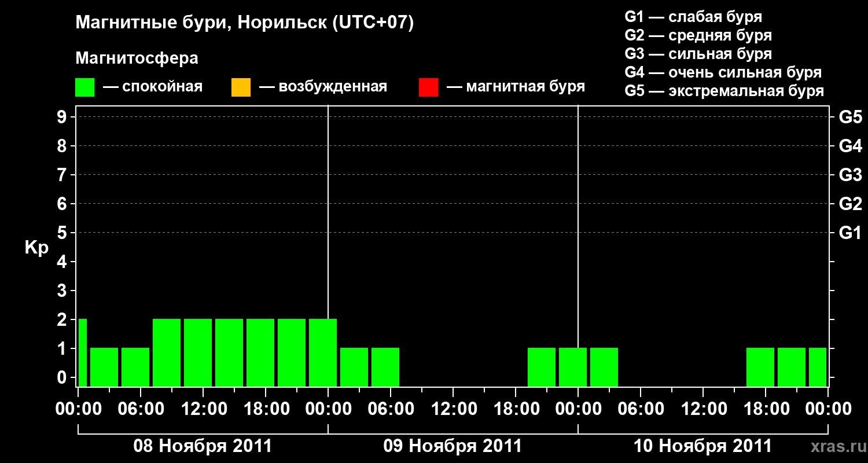The width and height of the screenshot is (868, 463).
Task: Click the Kp 1 bar crossing midnight into 10 Ноября
Action: pos(573,367)
